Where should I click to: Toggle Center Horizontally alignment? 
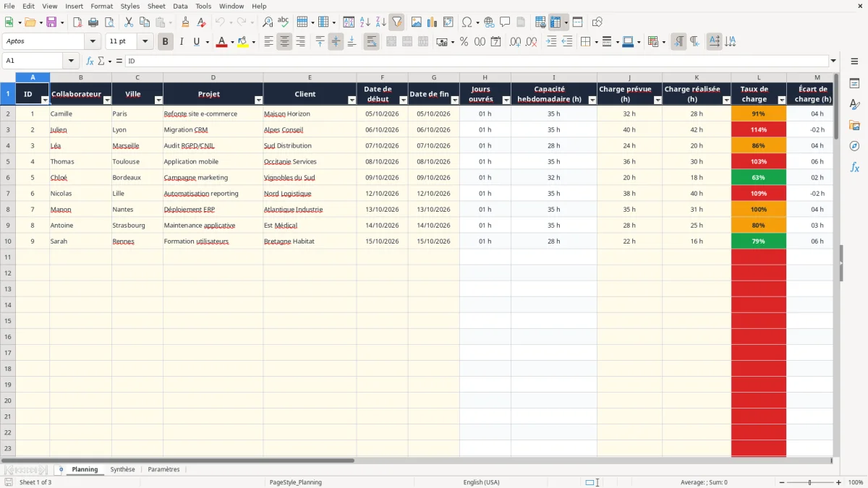[x=284, y=42]
